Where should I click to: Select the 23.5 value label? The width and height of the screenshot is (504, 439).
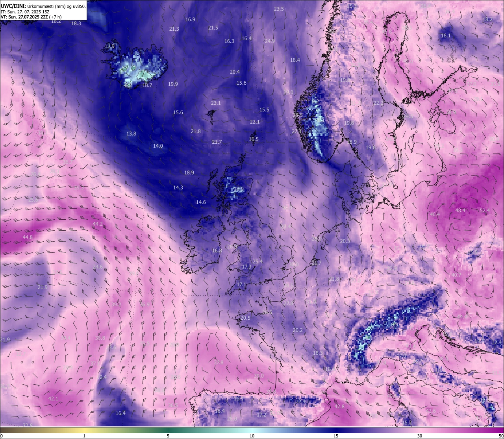[279, 9]
